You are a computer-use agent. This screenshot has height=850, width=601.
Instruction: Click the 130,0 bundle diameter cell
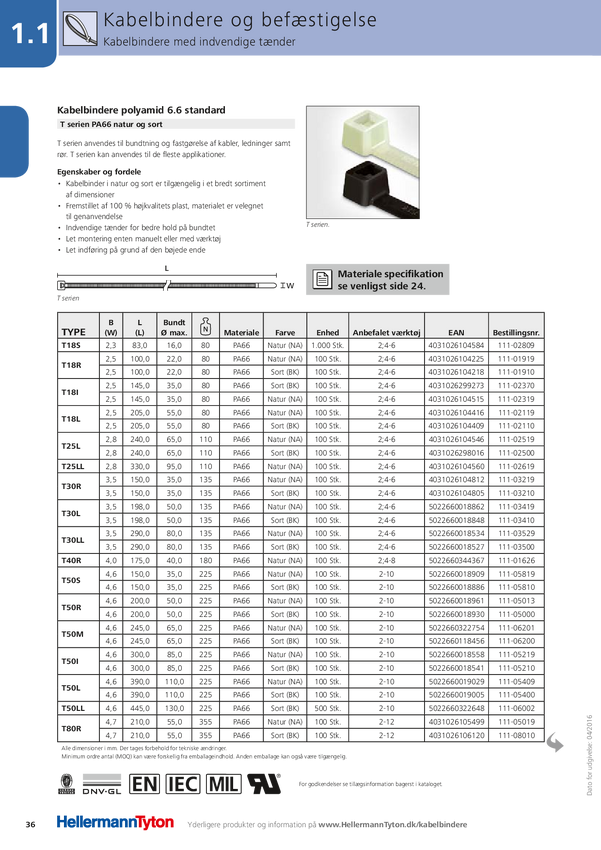coord(174,708)
